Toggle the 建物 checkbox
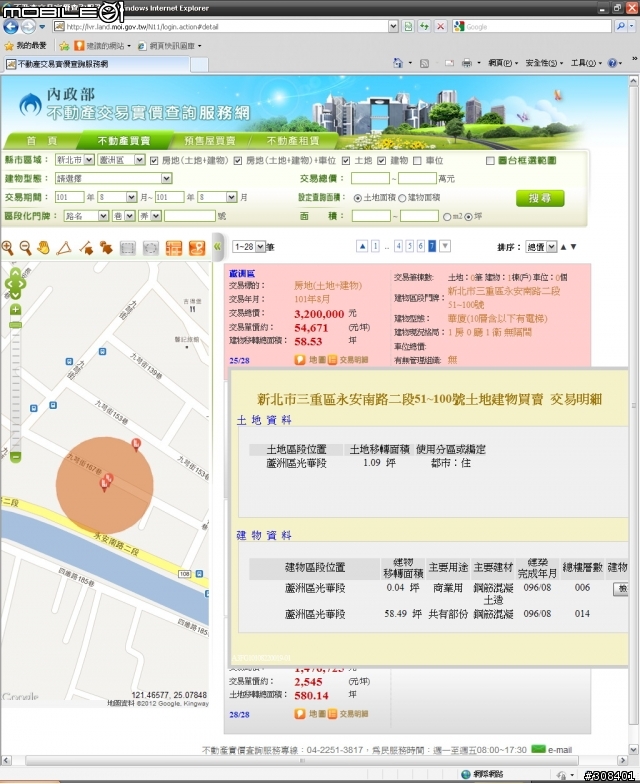 [x=382, y=160]
